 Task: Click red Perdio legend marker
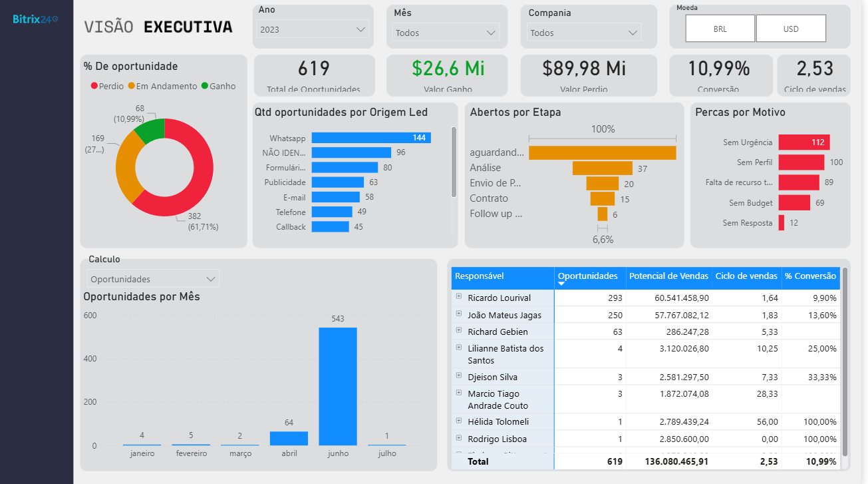coord(94,86)
